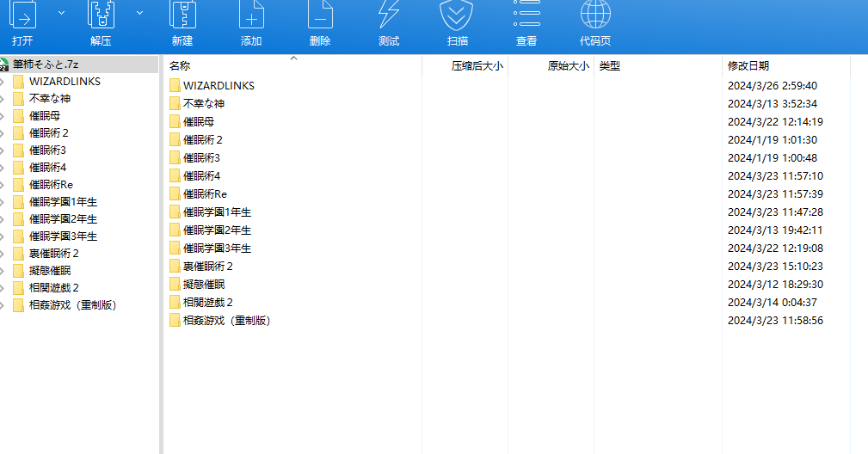Image resolution: width=868 pixels, height=454 pixels.
Task: Expand the WIZARDLINKS node in the left tree
Action: (3, 82)
